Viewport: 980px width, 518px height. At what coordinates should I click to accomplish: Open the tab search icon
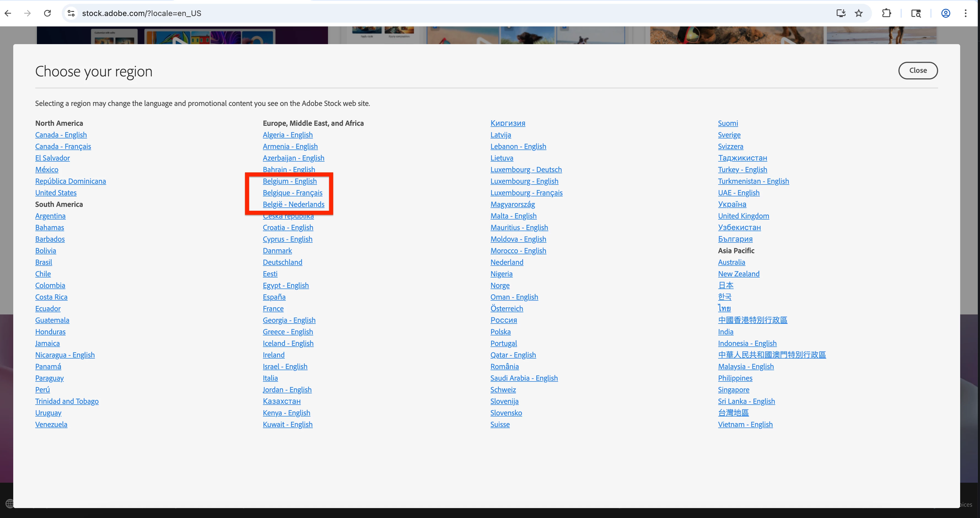click(916, 13)
